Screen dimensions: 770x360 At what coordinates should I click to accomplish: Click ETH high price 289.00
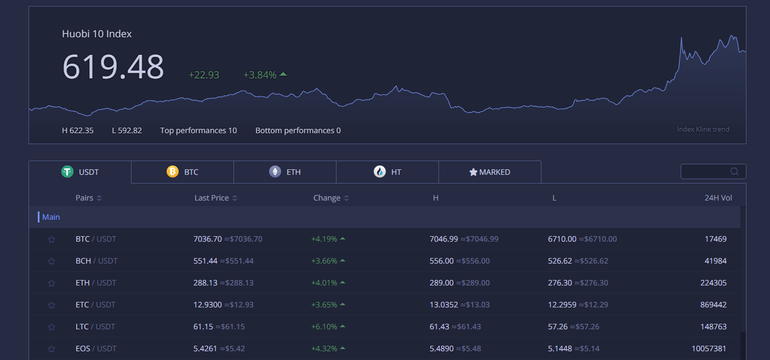(441, 283)
